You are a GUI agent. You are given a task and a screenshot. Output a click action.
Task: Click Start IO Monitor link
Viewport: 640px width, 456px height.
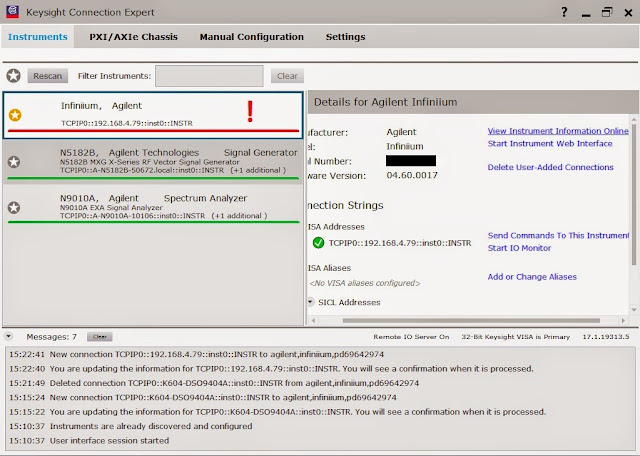[x=519, y=248]
